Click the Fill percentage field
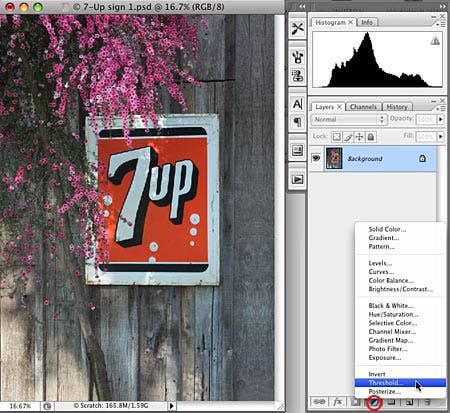This screenshot has width=450, height=413. (x=426, y=136)
